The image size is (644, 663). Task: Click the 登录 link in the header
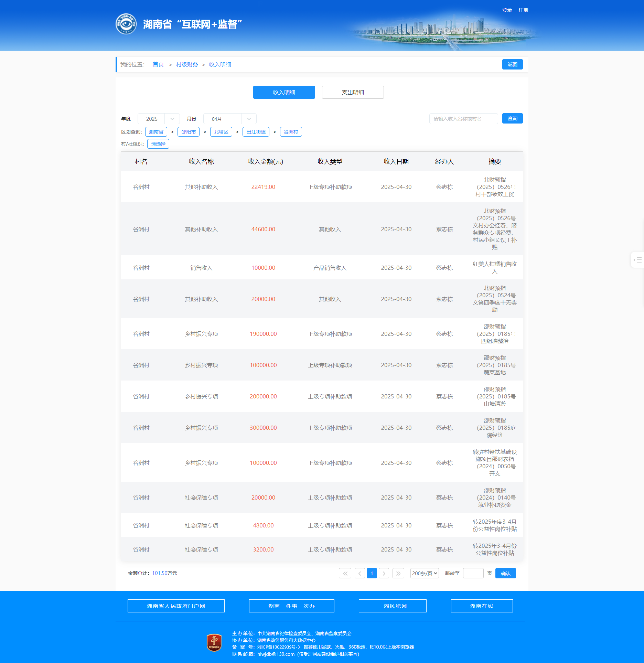[x=507, y=10]
